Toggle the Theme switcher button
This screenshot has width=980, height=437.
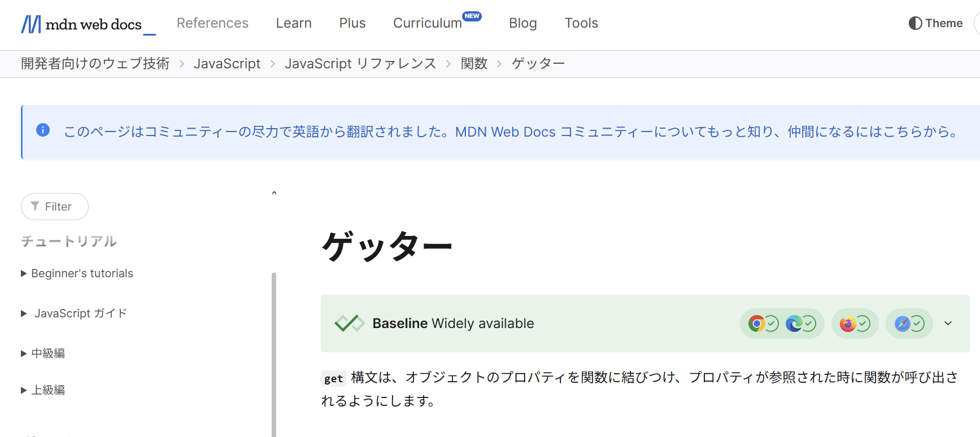point(935,23)
